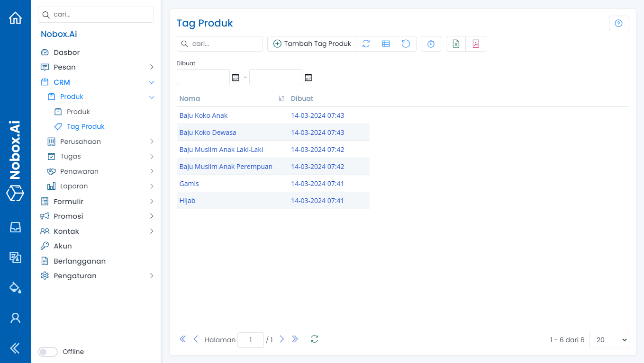Click the table column view icon
Viewport: 644px width, 363px height.
coord(386,44)
